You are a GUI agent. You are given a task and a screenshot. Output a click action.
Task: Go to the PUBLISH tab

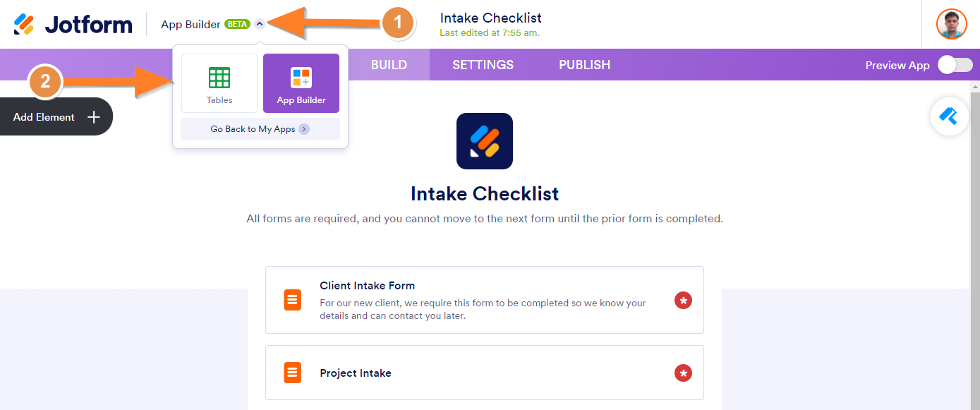point(584,65)
